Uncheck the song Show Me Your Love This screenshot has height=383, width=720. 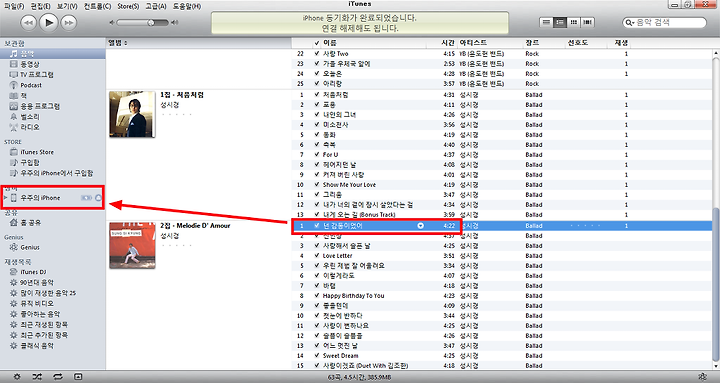coord(317,185)
